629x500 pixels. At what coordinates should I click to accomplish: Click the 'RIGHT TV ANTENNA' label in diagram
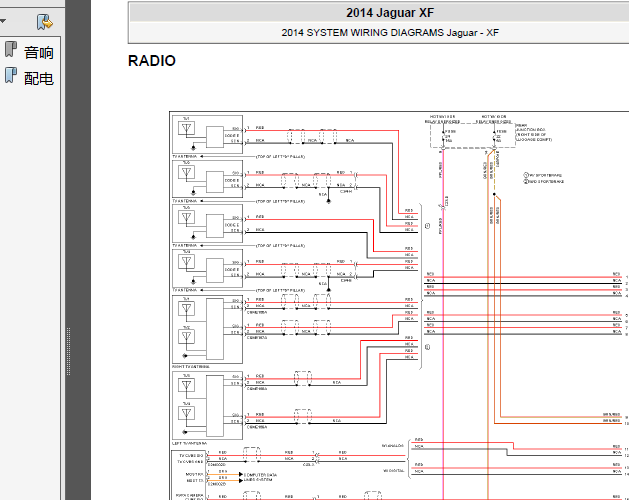[191, 367]
